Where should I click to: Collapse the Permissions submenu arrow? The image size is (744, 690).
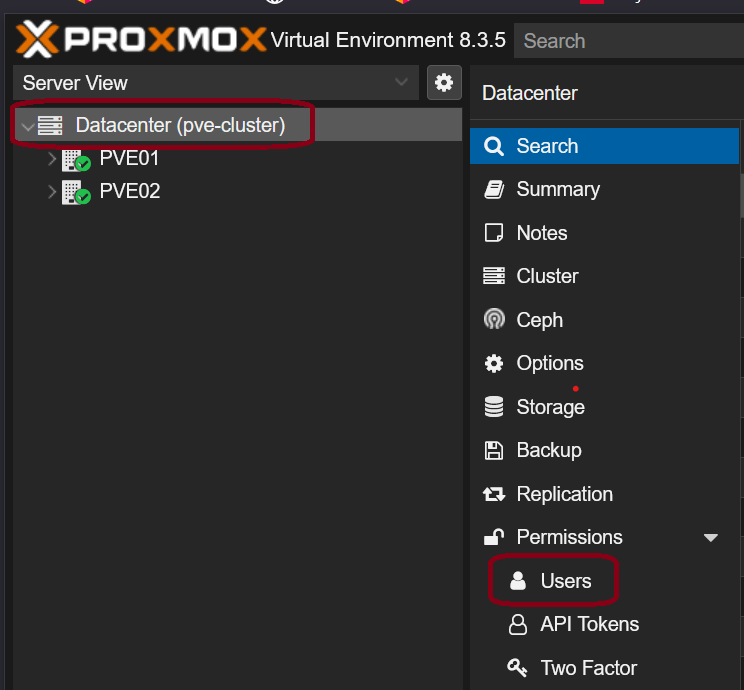(710, 538)
